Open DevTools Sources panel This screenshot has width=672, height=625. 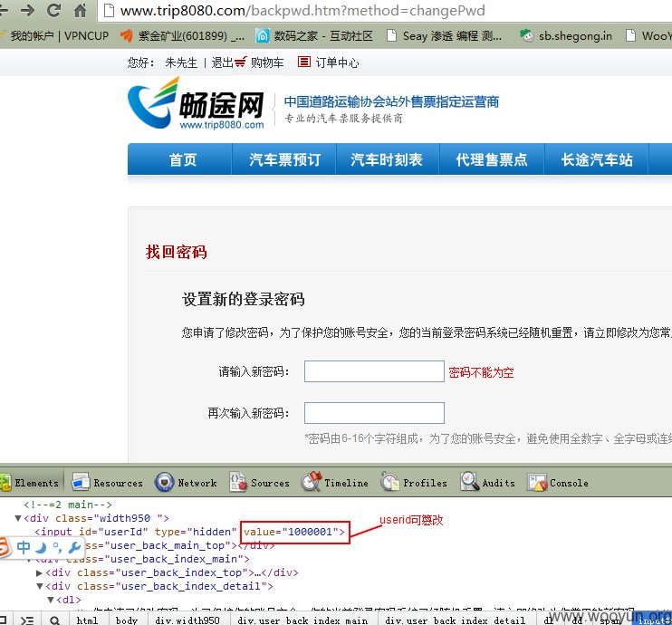click(x=259, y=483)
